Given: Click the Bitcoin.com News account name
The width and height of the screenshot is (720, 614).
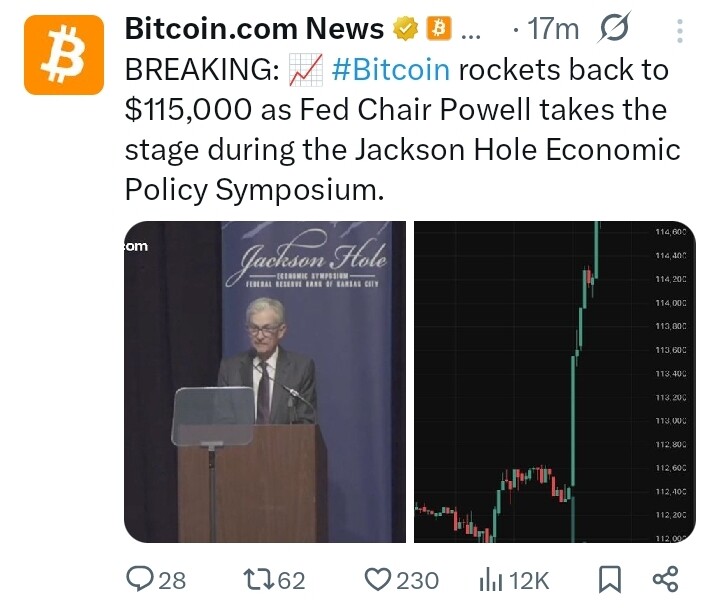Looking at the screenshot, I should 254,28.
